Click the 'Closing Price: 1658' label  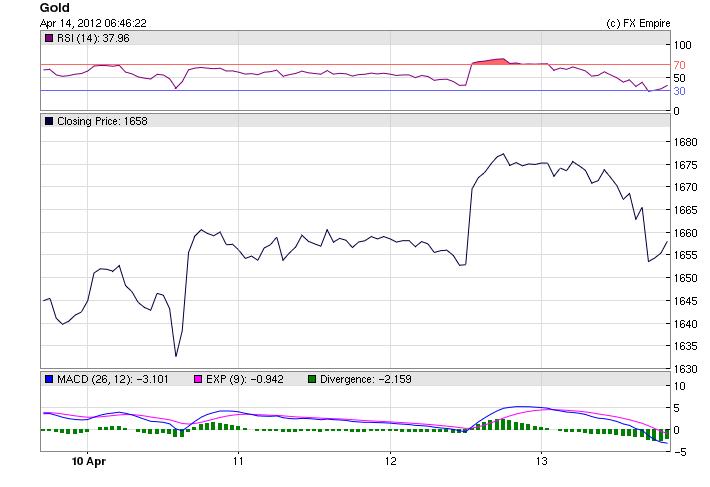pyautogui.click(x=102, y=121)
